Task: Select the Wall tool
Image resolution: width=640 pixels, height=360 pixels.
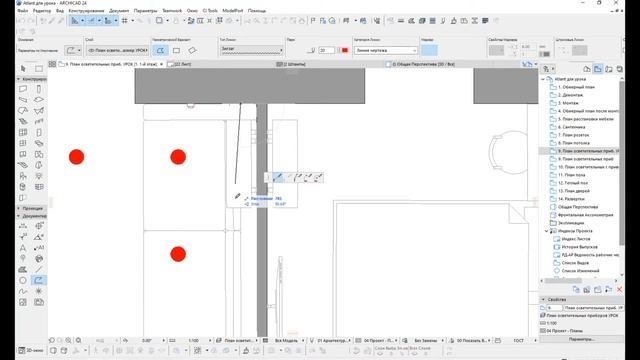Action: [23, 89]
